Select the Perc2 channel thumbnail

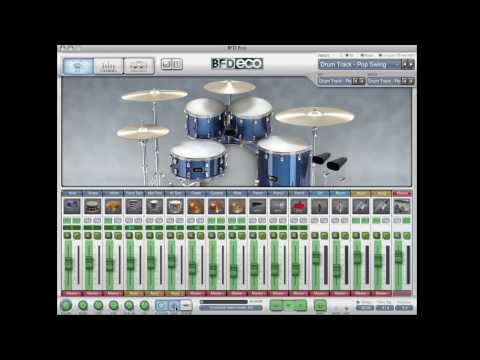[x=278, y=206]
